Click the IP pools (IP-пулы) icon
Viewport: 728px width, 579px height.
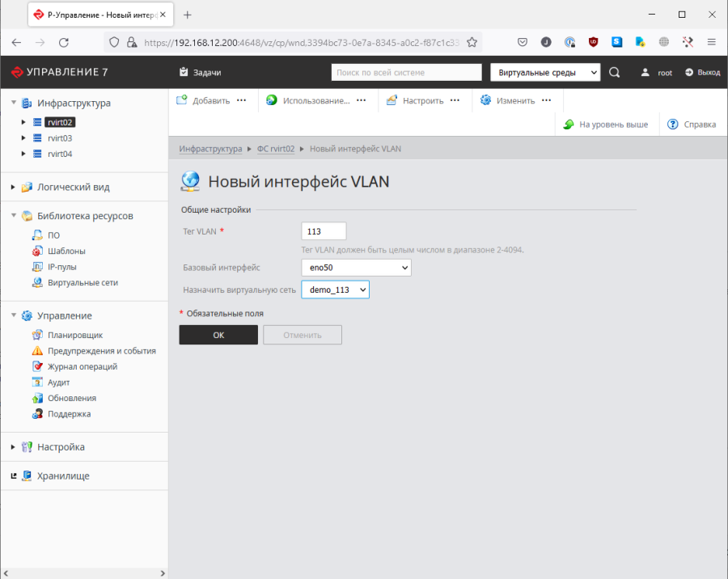(37, 267)
